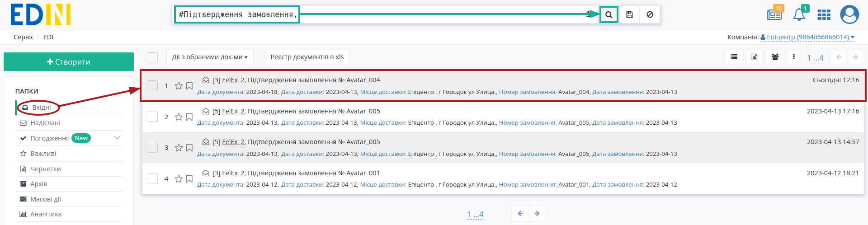Open the company selector Епіцентр dropdown
868x225 pixels.
point(807,37)
